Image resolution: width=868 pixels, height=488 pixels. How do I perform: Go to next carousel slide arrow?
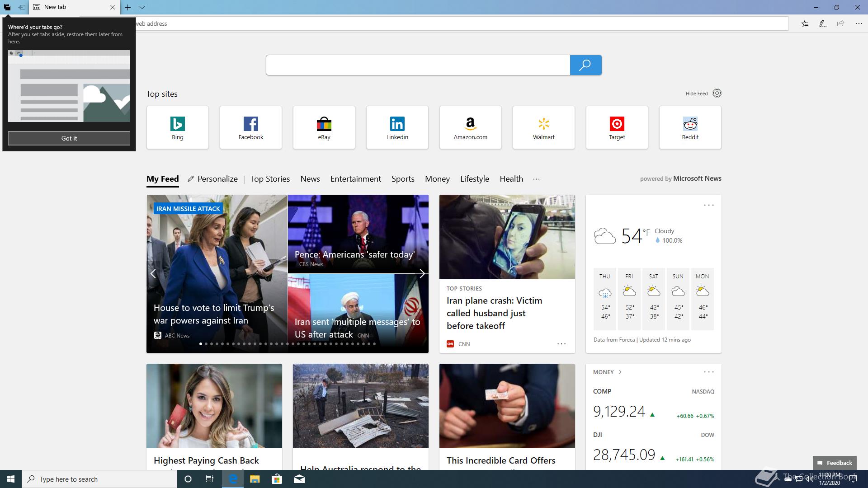tap(422, 273)
